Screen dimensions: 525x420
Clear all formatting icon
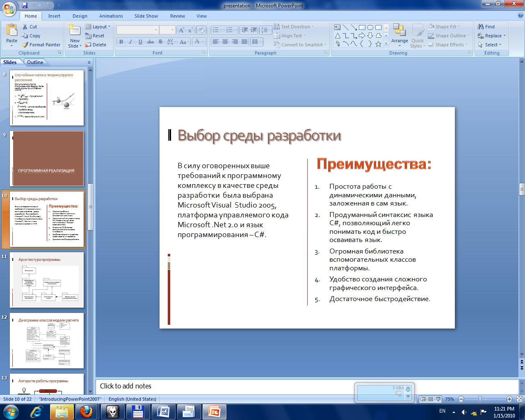point(201,30)
